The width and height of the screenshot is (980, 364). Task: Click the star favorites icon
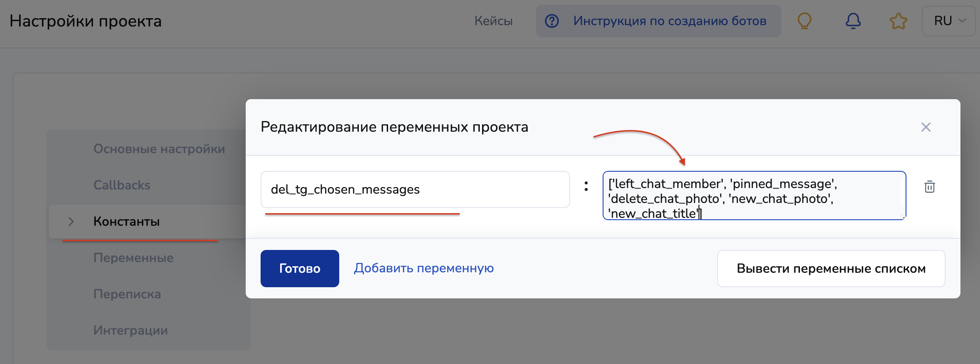point(898,21)
